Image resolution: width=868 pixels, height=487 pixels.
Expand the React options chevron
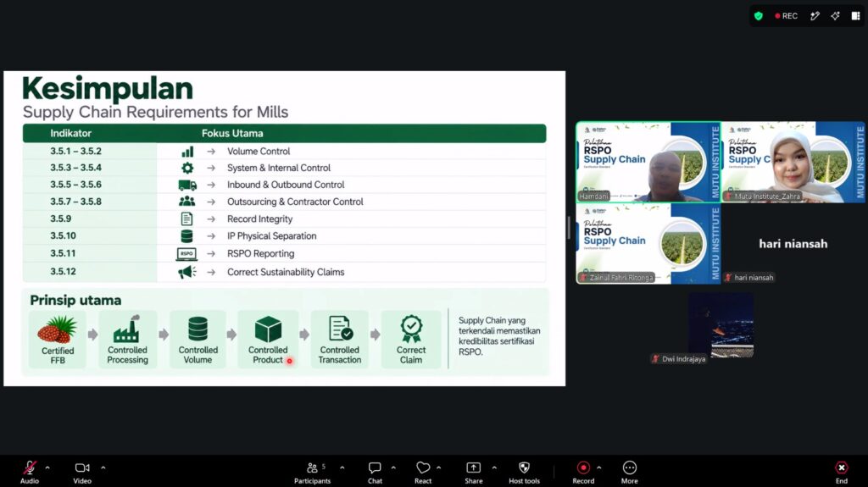coord(438,468)
